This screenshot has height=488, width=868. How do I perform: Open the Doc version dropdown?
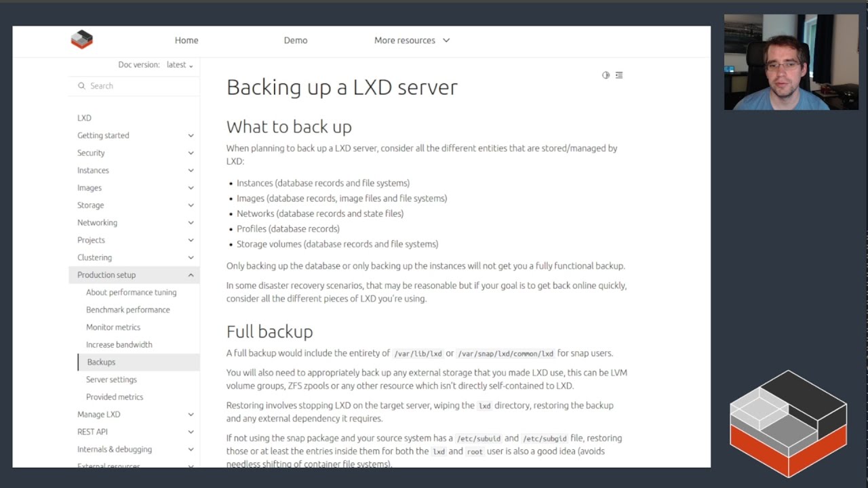point(180,65)
